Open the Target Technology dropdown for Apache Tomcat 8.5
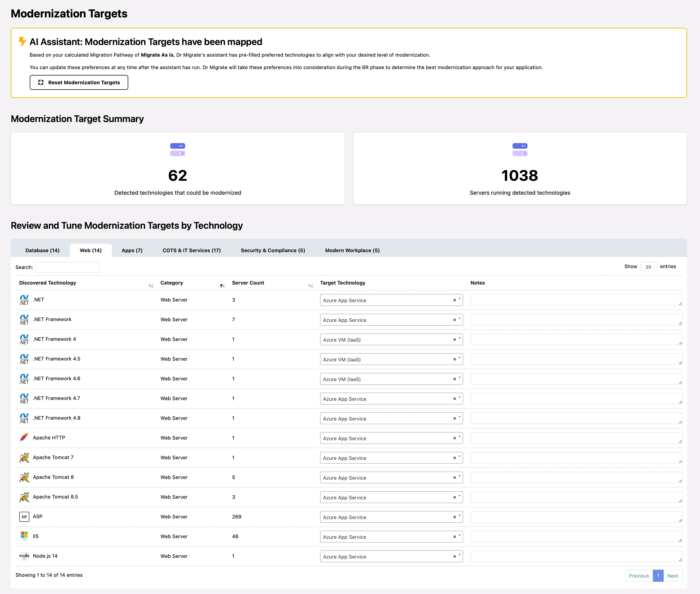700x594 pixels. (x=392, y=497)
